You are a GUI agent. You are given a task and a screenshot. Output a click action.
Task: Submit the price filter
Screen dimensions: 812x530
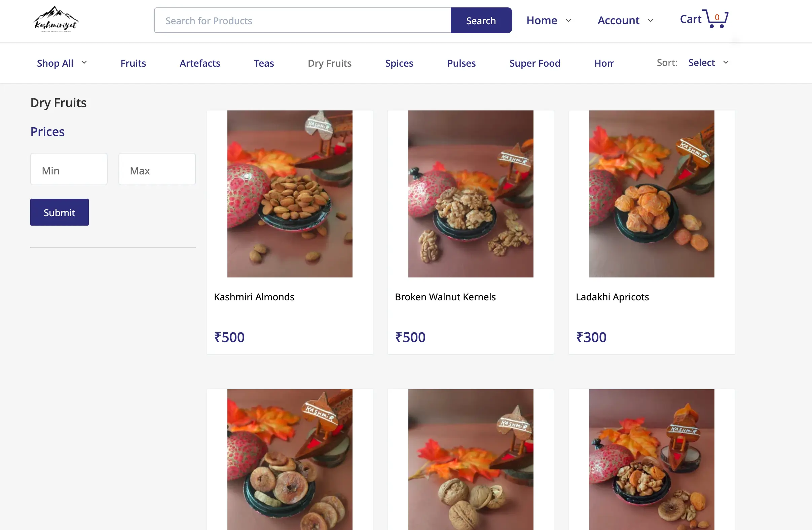point(59,212)
